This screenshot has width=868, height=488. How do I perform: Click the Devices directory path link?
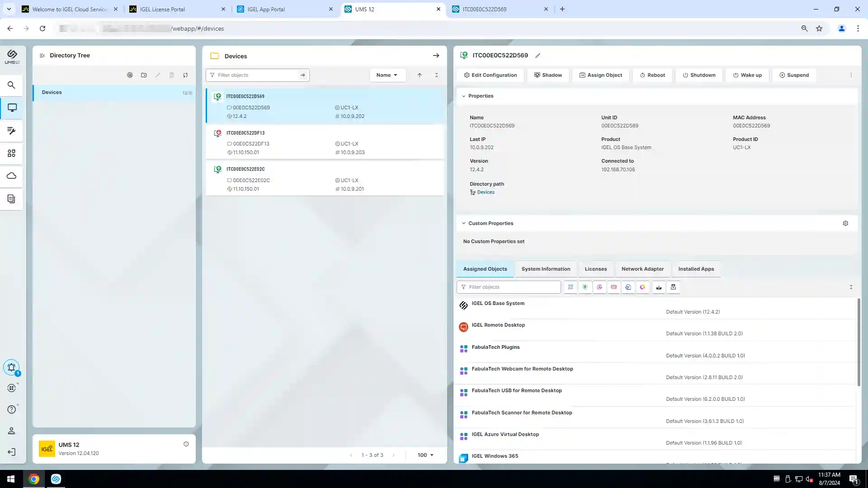pyautogui.click(x=486, y=192)
